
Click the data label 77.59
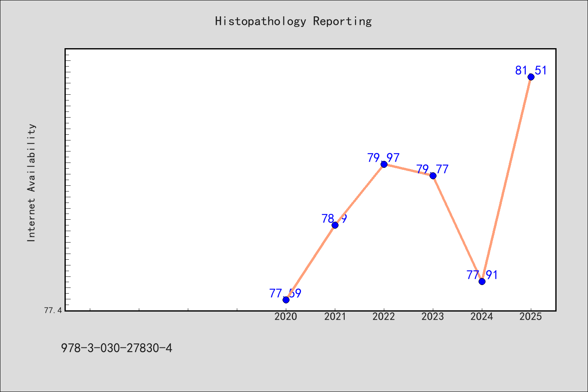285,293
